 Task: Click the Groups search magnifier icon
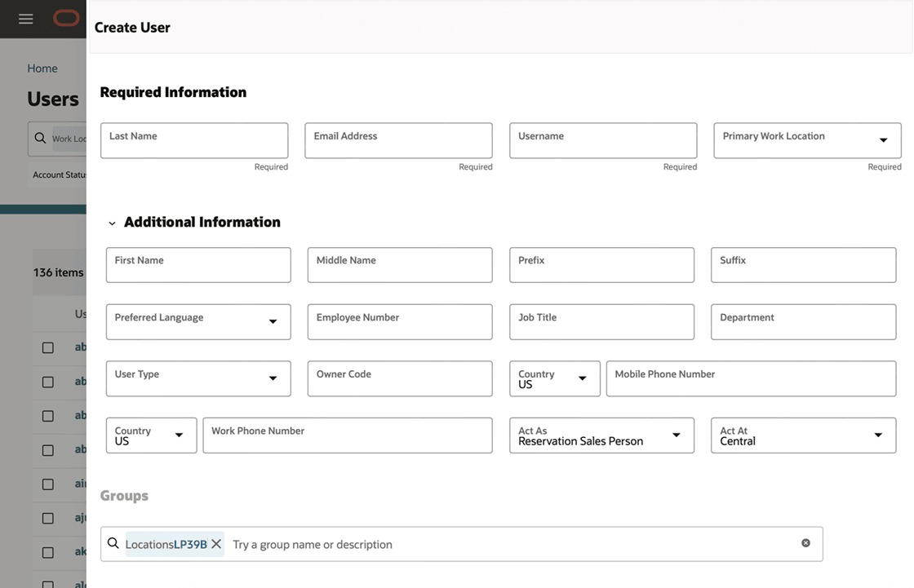point(113,543)
